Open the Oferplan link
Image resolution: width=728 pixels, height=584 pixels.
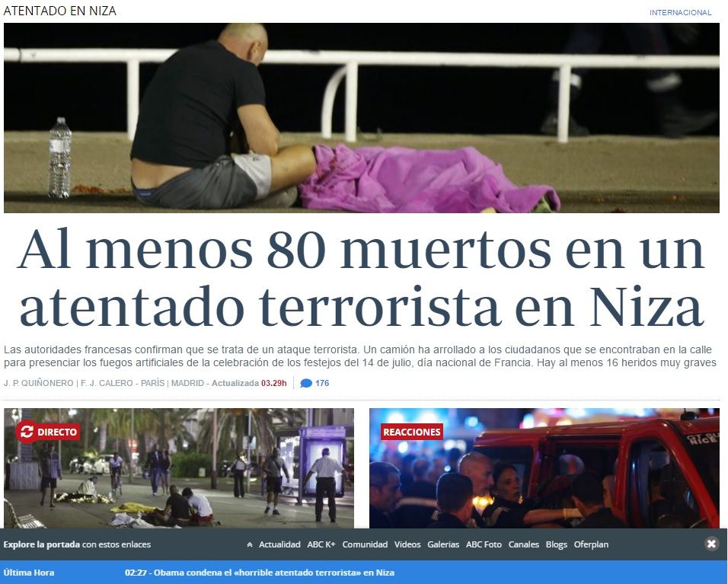(591, 544)
